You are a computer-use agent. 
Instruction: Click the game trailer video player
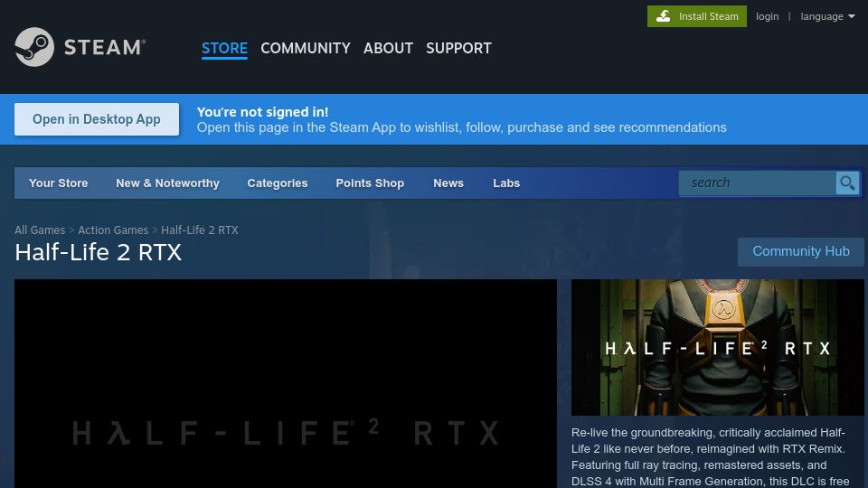pos(286,383)
